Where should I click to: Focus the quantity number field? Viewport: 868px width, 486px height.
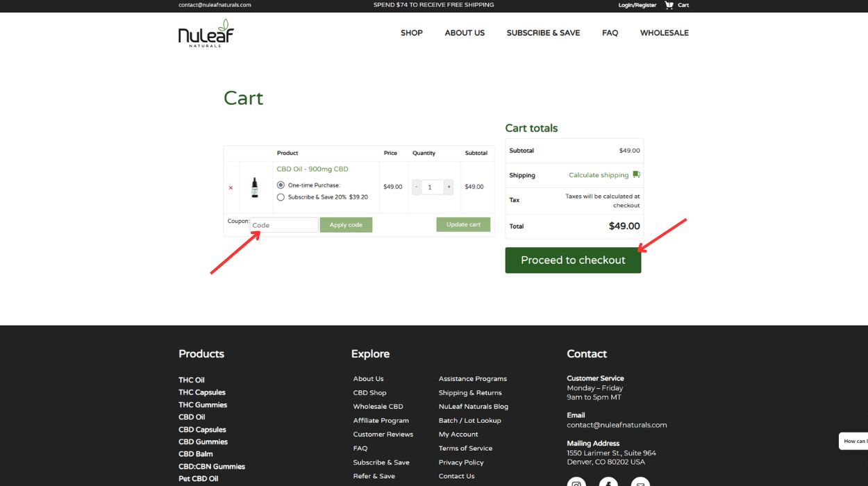pyautogui.click(x=433, y=187)
